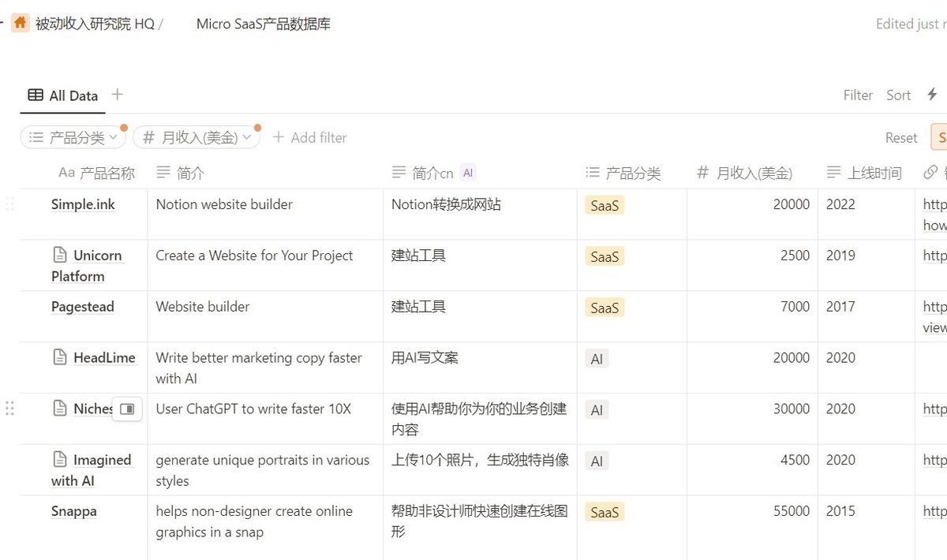
Task: Select cell '上传10个照片，生成独特肖像'
Action: (480, 470)
